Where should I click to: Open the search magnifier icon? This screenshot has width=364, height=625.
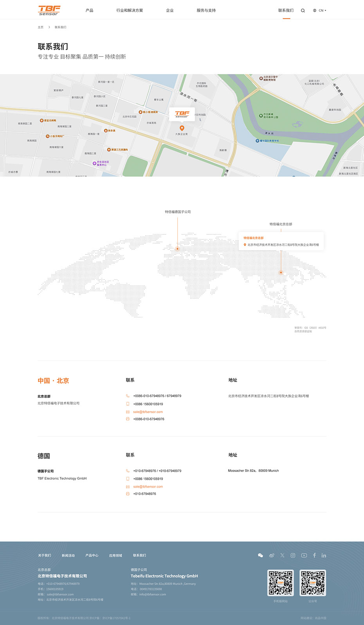(x=303, y=11)
